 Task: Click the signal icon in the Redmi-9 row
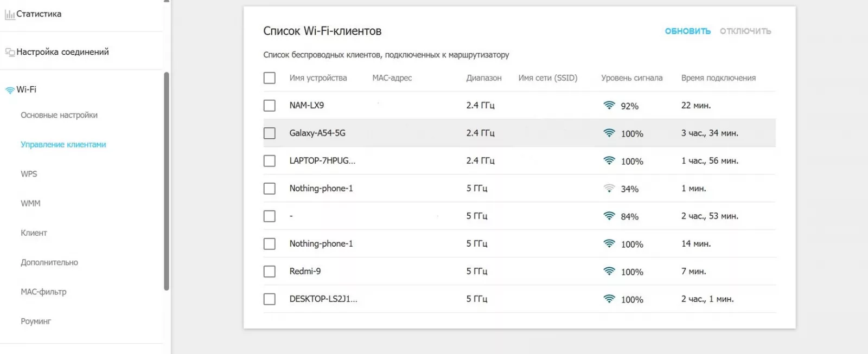coord(609,271)
